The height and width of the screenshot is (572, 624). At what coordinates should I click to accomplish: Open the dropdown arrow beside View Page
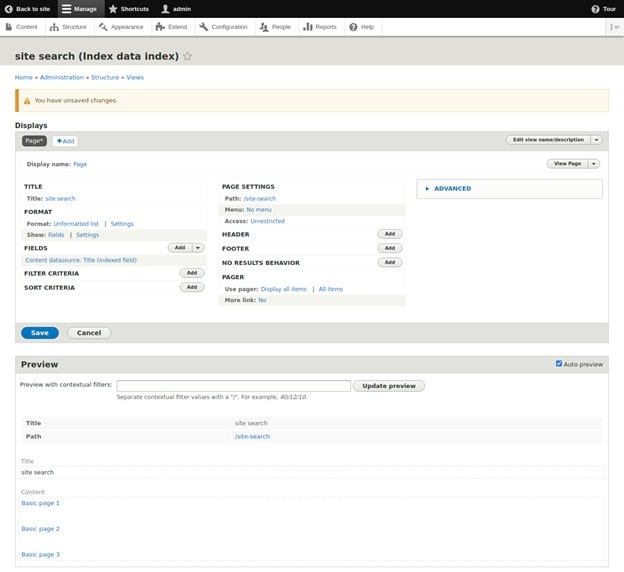coord(594,163)
